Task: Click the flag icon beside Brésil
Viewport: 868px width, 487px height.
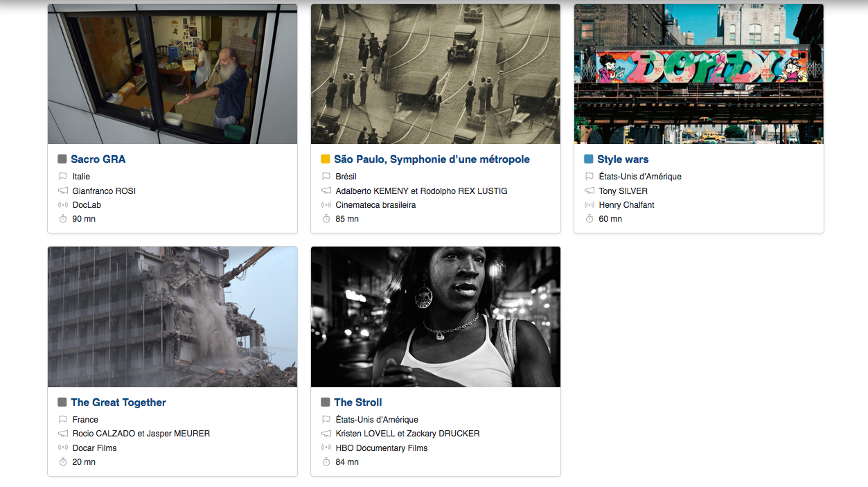Action: coord(326,177)
